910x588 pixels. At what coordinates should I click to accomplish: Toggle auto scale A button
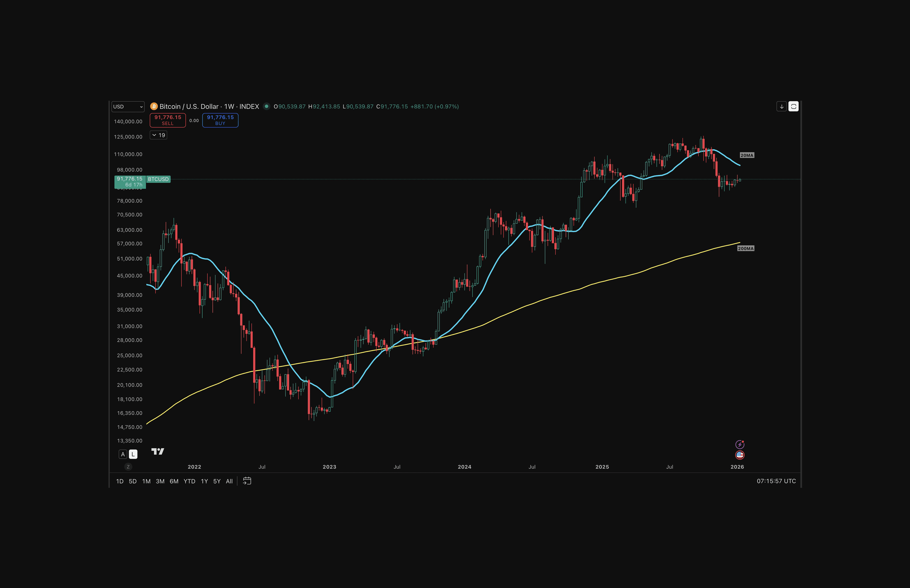click(x=123, y=454)
